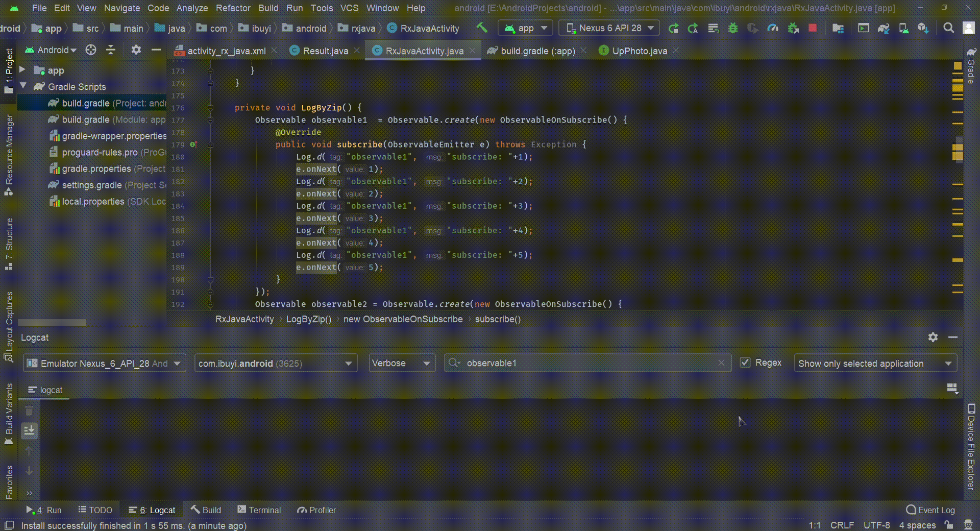This screenshot has width=980, height=531.
Task: Open the Android project view dropdown
Action: tap(51, 50)
